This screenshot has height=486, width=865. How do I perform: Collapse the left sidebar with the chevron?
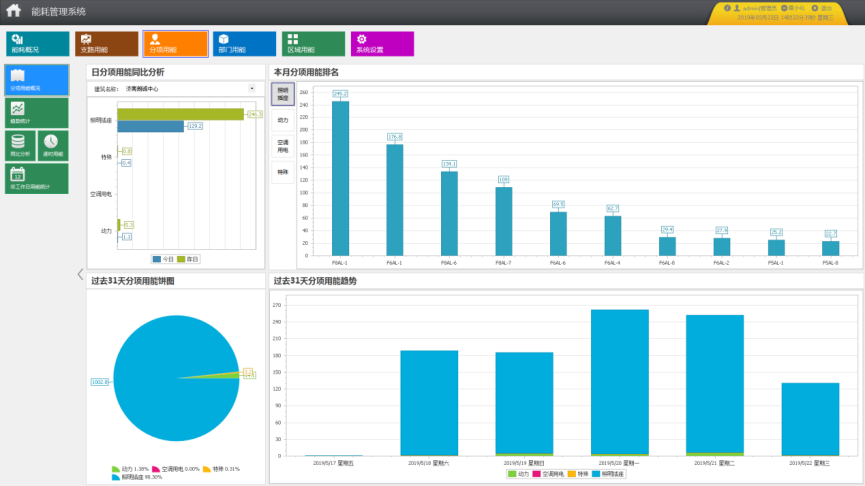(80, 274)
